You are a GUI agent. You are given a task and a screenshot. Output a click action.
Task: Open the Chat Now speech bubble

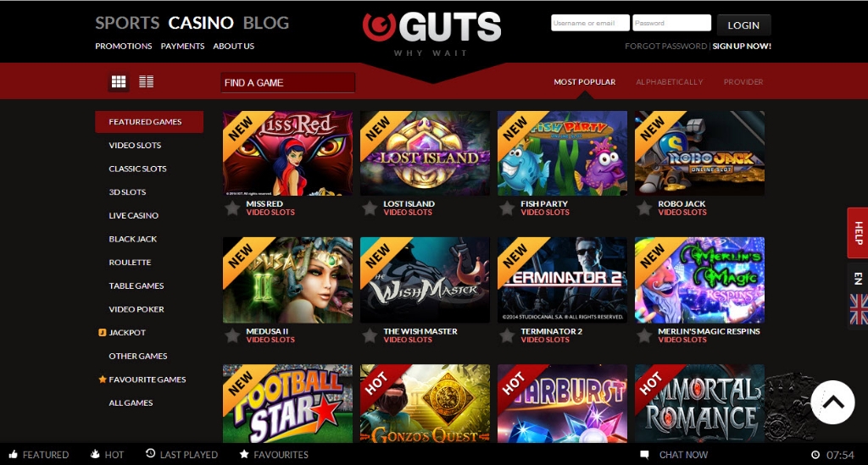coord(644,455)
